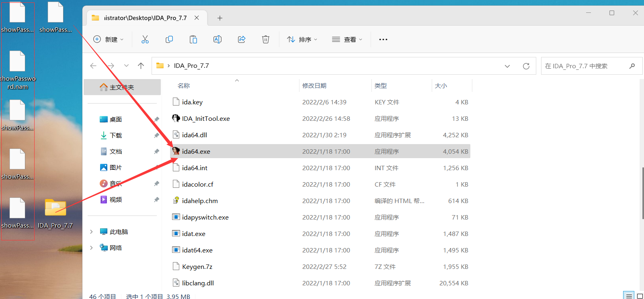Image resolution: width=644 pixels, height=299 pixels.
Task: Select the ida64.dll file icon
Action: [176, 135]
